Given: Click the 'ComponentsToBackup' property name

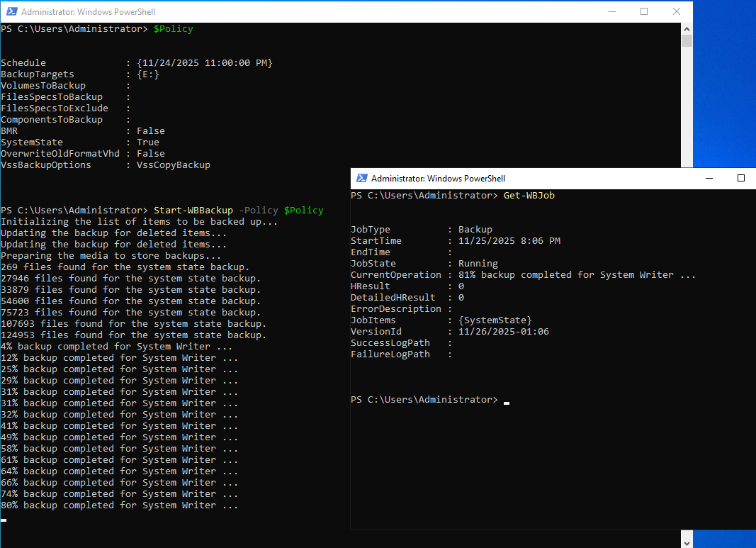Looking at the screenshot, I should click(x=52, y=120).
